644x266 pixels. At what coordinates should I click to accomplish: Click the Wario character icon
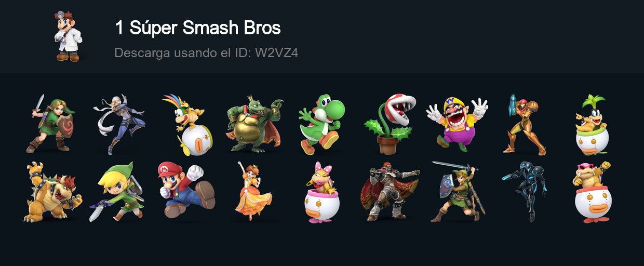[457, 124]
